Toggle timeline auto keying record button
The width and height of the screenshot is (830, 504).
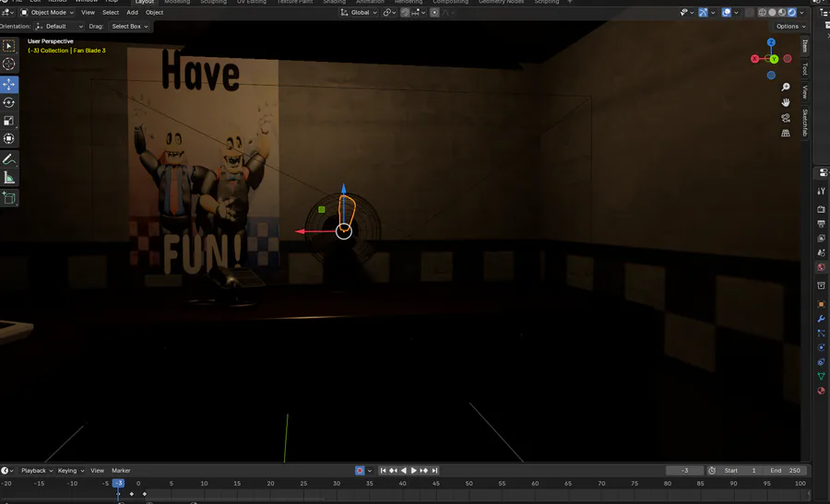tap(360, 470)
